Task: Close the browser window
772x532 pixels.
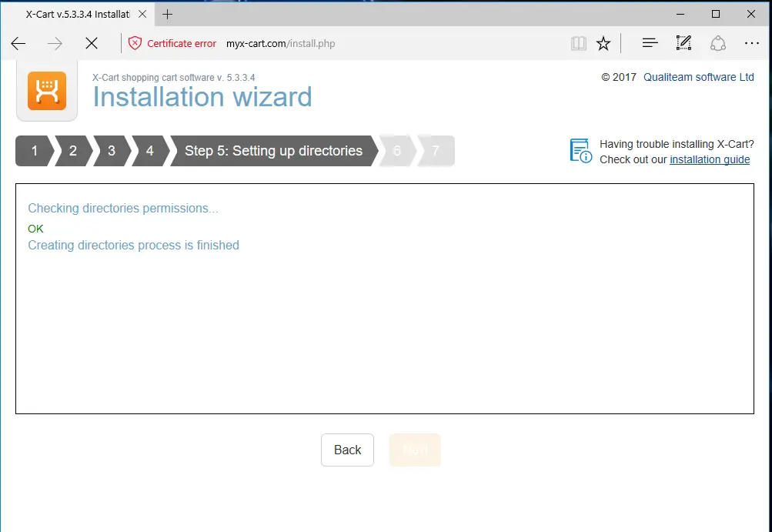Action: pyautogui.click(x=751, y=15)
